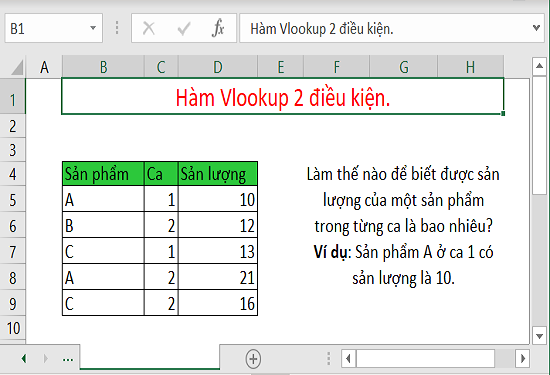Image resolution: width=550 pixels, height=375 pixels.
Task: Click the Ca value cell in row 8
Action: 161,277
